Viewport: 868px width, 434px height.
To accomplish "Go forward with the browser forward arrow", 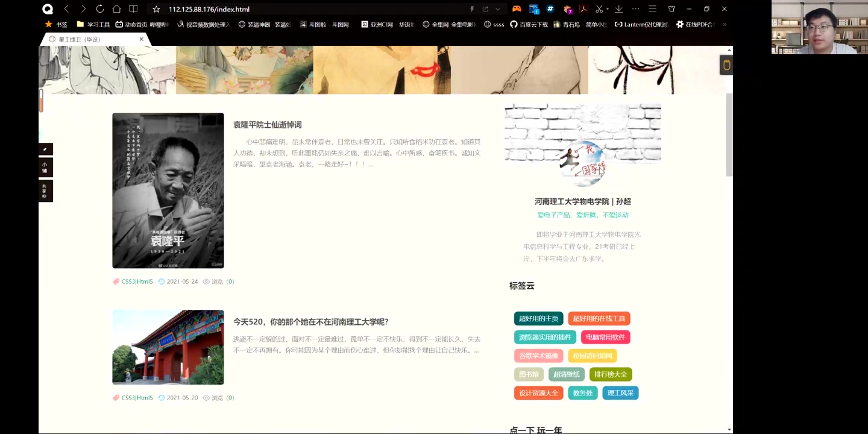I will point(83,9).
